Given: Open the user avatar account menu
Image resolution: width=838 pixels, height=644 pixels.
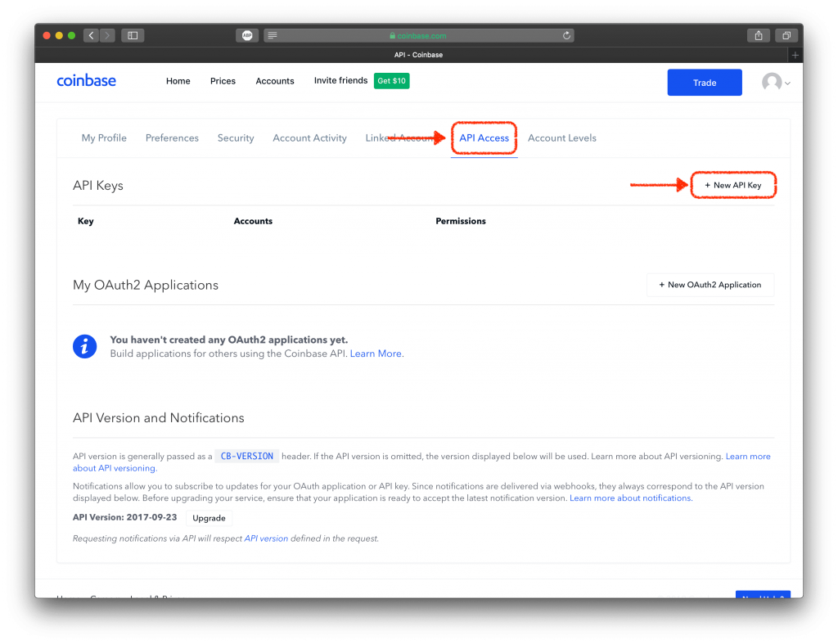Looking at the screenshot, I should point(776,83).
